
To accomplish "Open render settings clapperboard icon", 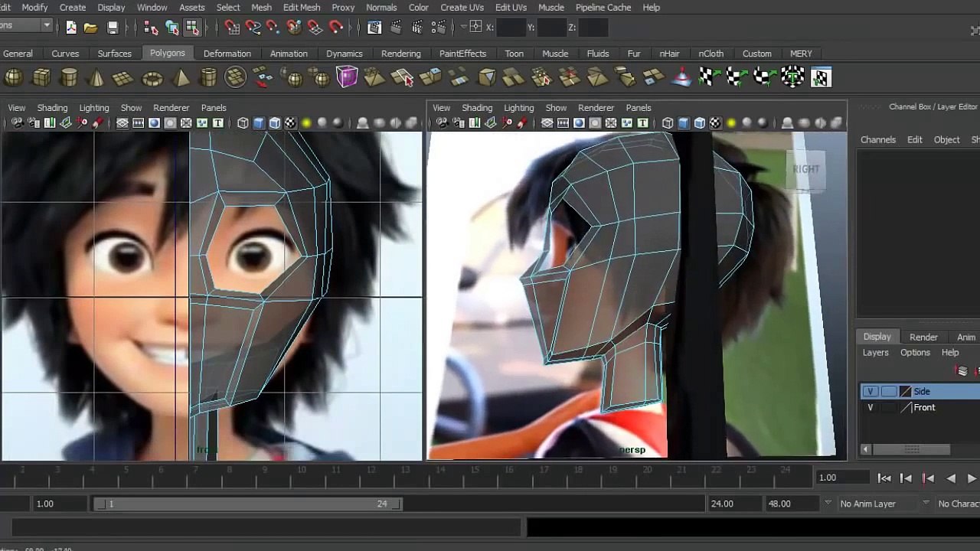I will [438, 28].
